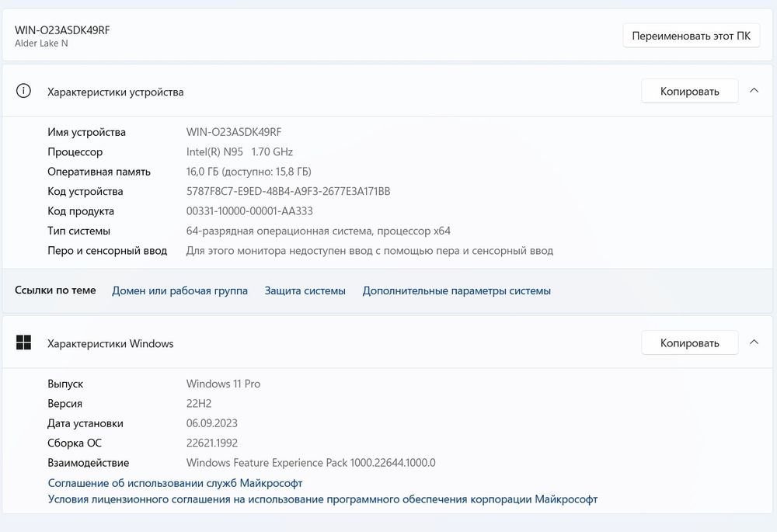Click the Характеристики Windows section title
This screenshot has height=532, width=777.
coord(110,344)
